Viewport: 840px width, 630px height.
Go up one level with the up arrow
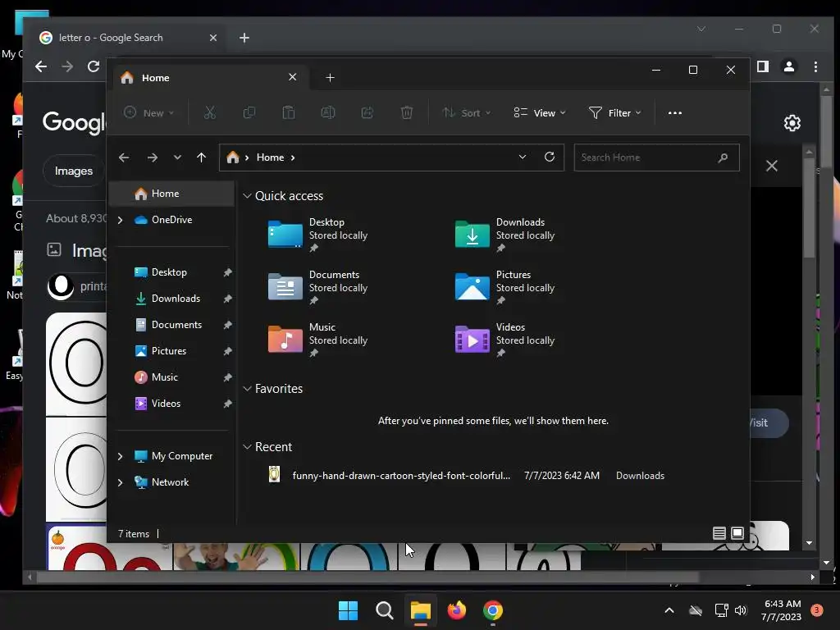coord(202,157)
